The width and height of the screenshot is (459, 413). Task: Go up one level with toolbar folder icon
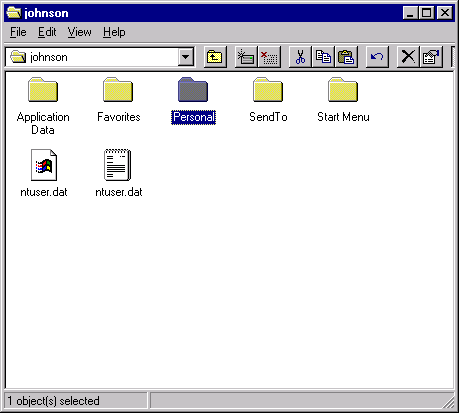215,57
